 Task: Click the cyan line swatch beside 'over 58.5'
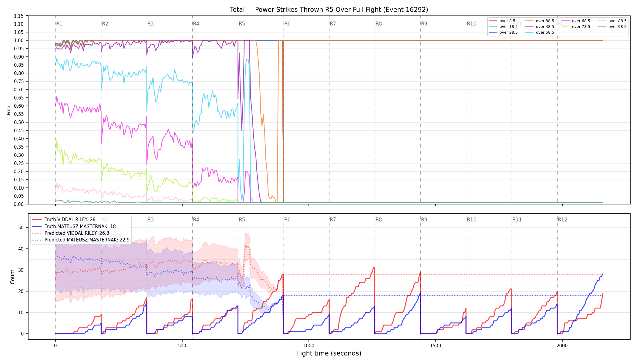coord(529,32)
